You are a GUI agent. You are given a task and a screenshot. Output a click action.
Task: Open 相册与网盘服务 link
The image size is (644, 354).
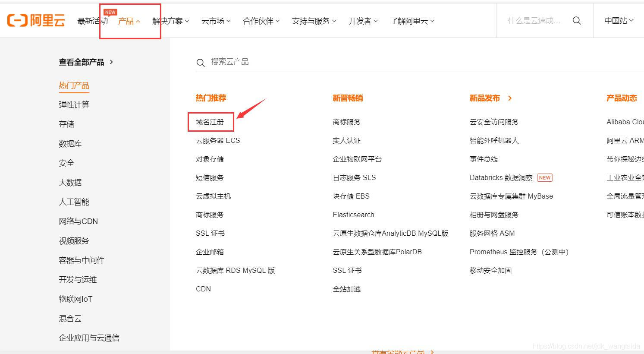(494, 215)
